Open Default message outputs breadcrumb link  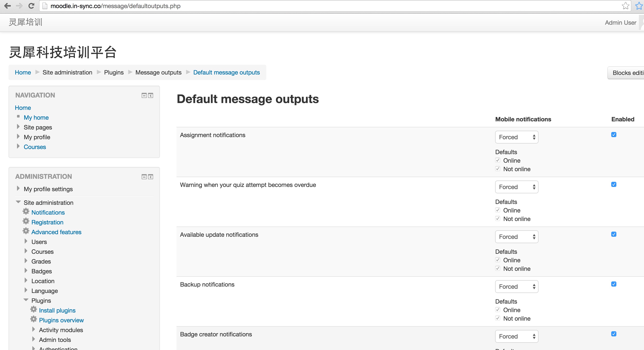(226, 72)
